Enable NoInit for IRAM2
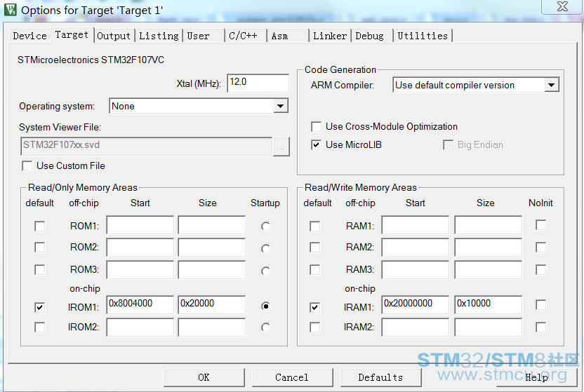584x392 pixels. [x=540, y=327]
